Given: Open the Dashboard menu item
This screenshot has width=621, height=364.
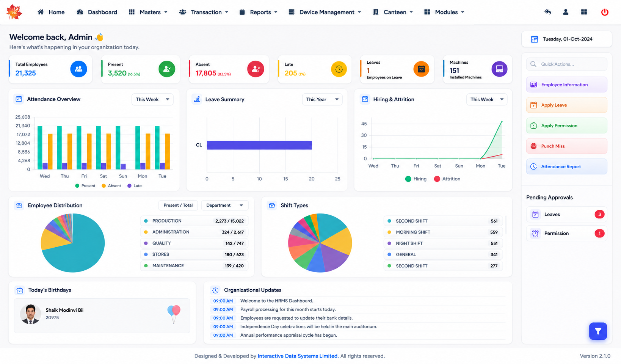Looking at the screenshot, I should point(97,12).
